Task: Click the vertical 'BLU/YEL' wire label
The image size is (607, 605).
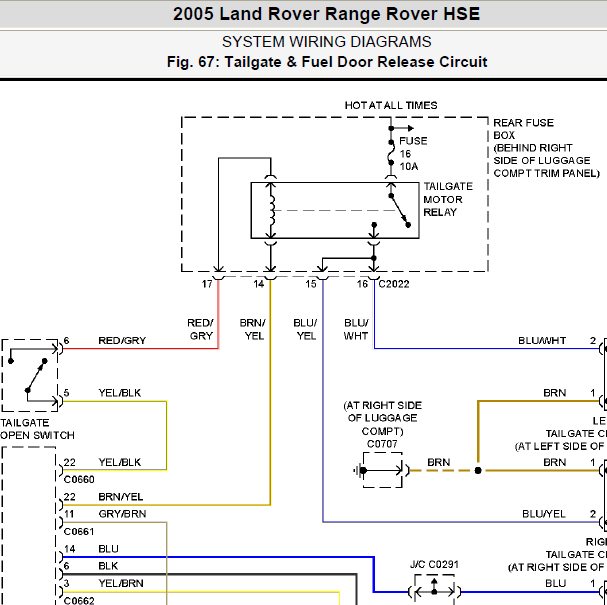Action: pyautogui.click(x=305, y=329)
